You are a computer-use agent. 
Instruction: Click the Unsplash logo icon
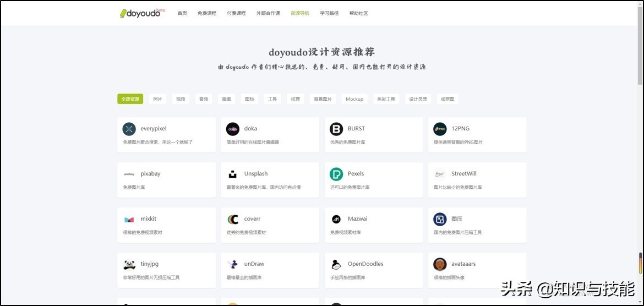[x=232, y=174]
